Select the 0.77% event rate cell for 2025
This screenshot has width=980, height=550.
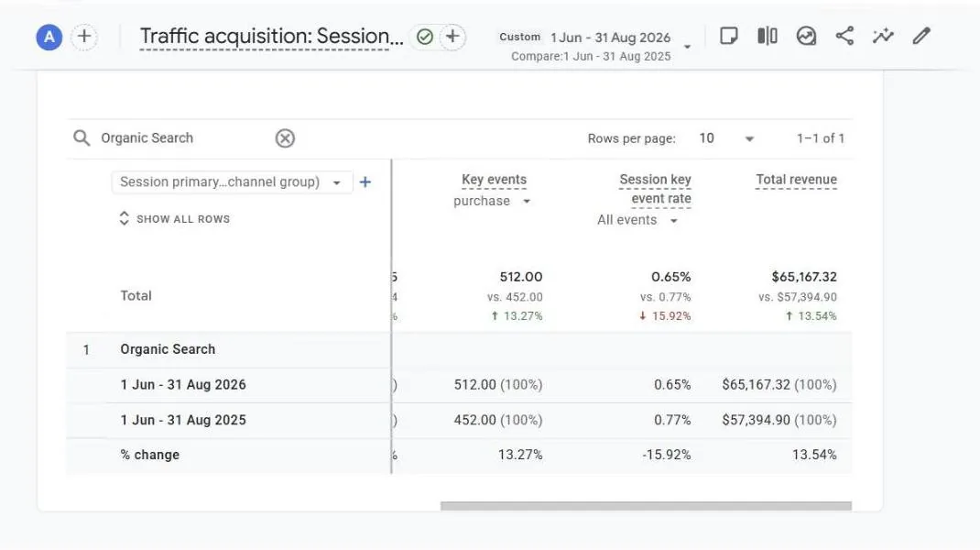672,420
